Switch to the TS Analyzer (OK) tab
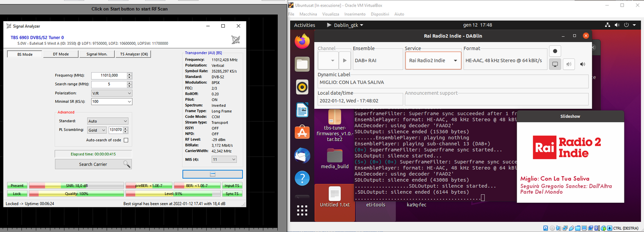This screenshot has width=644, height=232. pyautogui.click(x=133, y=54)
